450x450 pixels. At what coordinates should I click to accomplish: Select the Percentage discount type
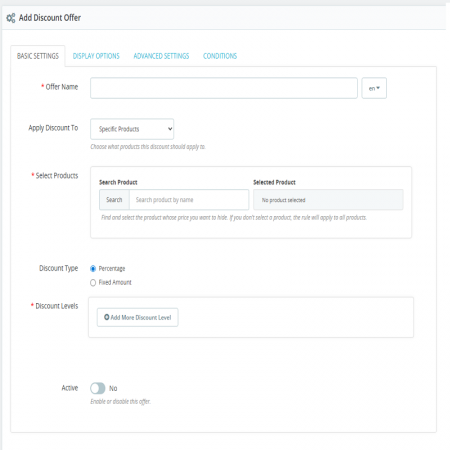(x=93, y=269)
